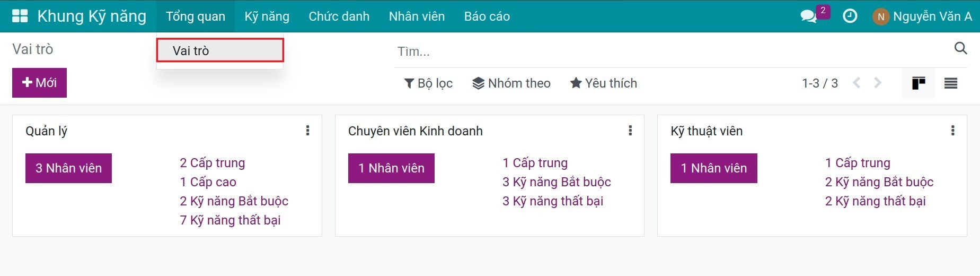The height and width of the screenshot is (276, 980).
Task: Go to previous page arrow
Action: coord(857,83)
